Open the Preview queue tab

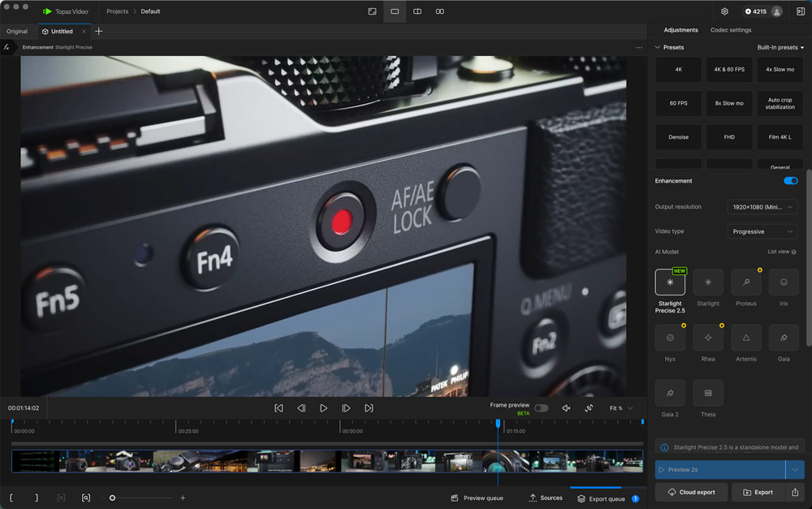pos(477,498)
